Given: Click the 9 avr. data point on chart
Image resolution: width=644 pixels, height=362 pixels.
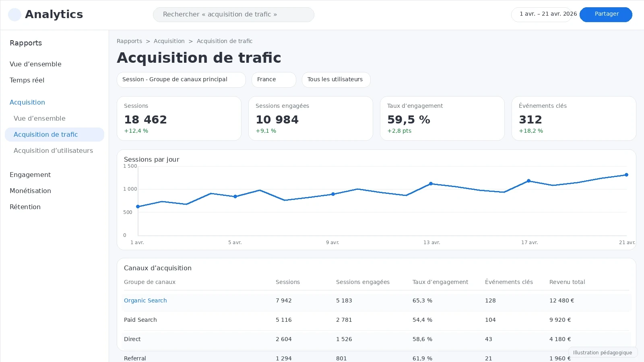Looking at the screenshot, I should [x=333, y=194].
